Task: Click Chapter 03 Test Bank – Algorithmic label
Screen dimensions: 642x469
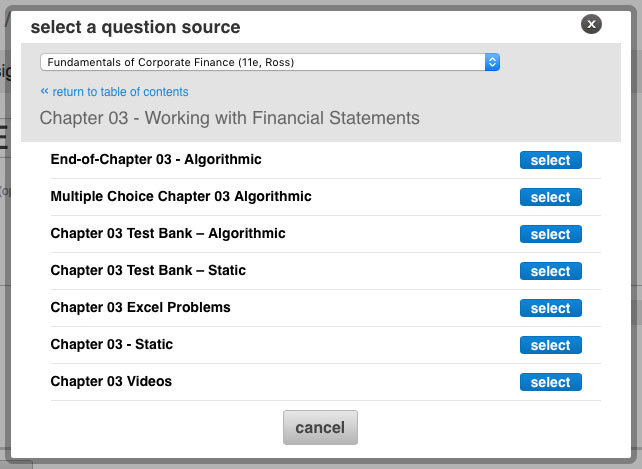Action: tap(168, 233)
